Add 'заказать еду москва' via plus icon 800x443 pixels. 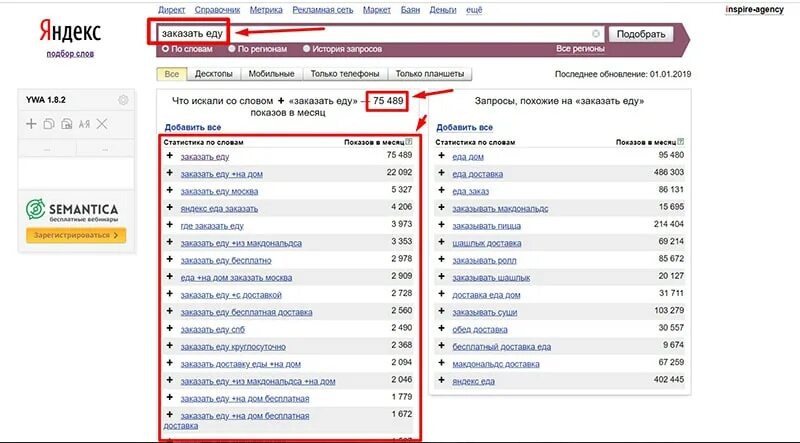(170, 190)
